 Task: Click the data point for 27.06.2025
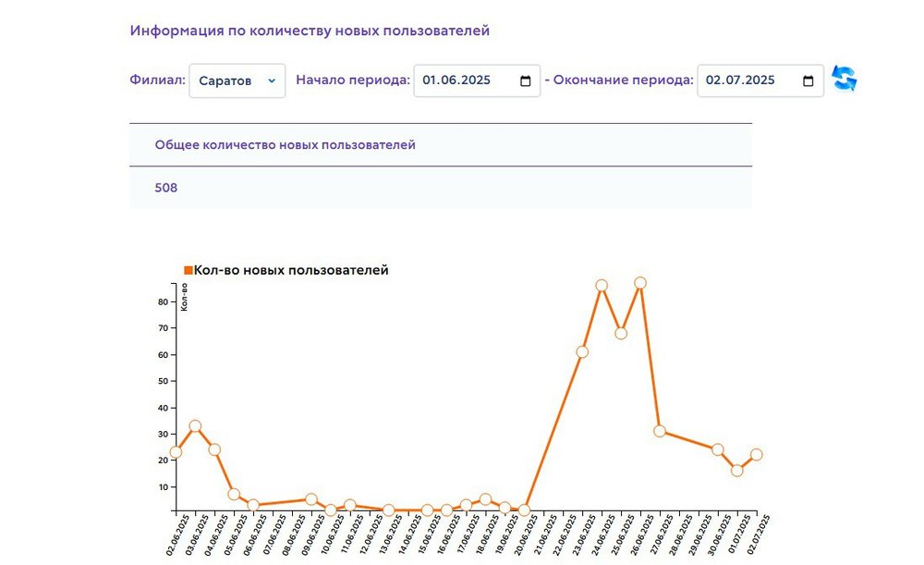(660, 431)
